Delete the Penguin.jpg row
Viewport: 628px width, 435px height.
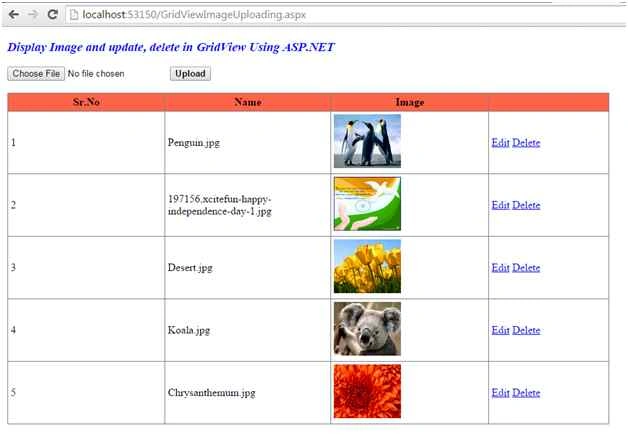coord(526,143)
